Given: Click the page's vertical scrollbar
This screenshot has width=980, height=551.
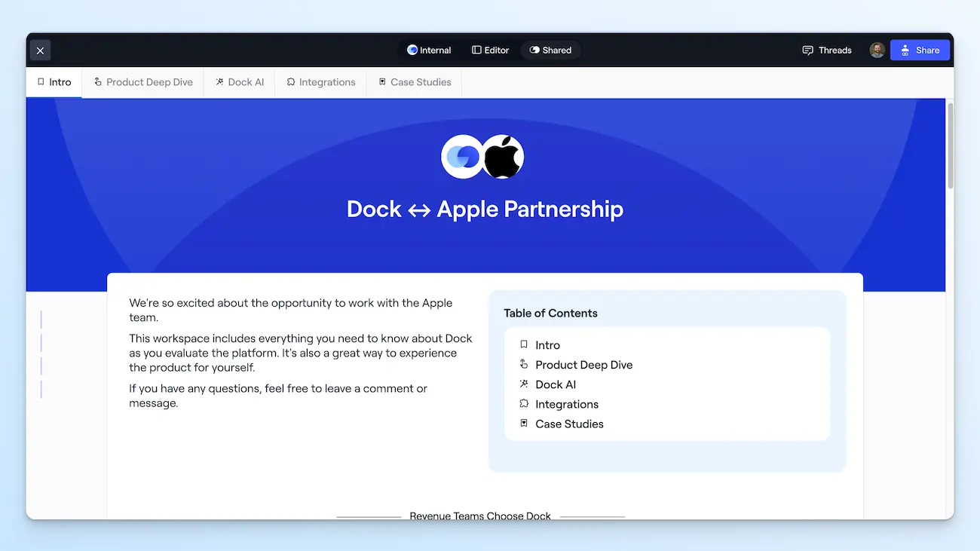Looking at the screenshot, I should (x=951, y=147).
